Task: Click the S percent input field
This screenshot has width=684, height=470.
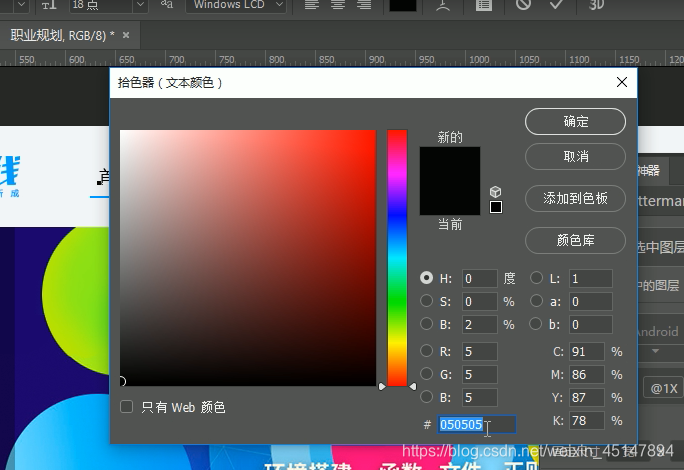Action: coord(479,301)
